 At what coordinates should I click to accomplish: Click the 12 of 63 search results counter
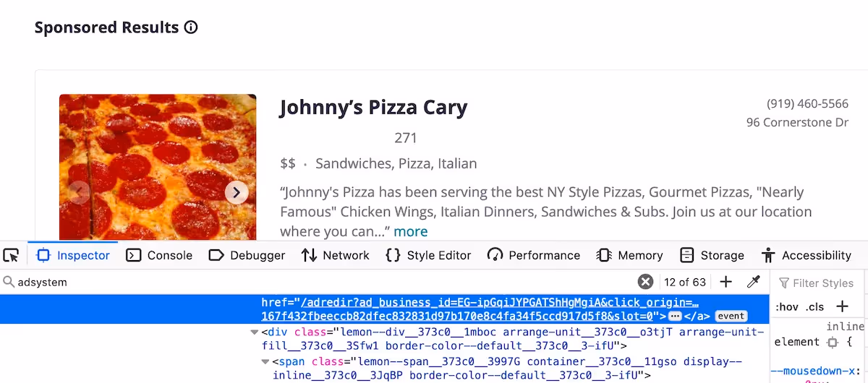pyautogui.click(x=685, y=282)
